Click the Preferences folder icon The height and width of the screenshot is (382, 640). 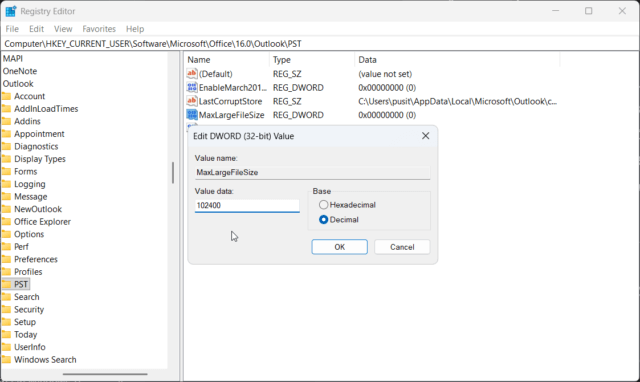(x=7, y=260)
